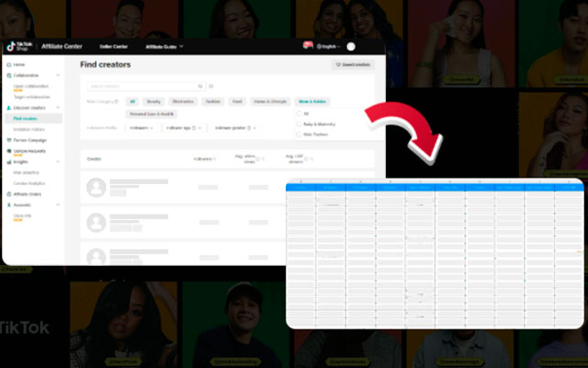Select Find creators in sidebar
The image size is (588, 368).
(x=33, y=119)
